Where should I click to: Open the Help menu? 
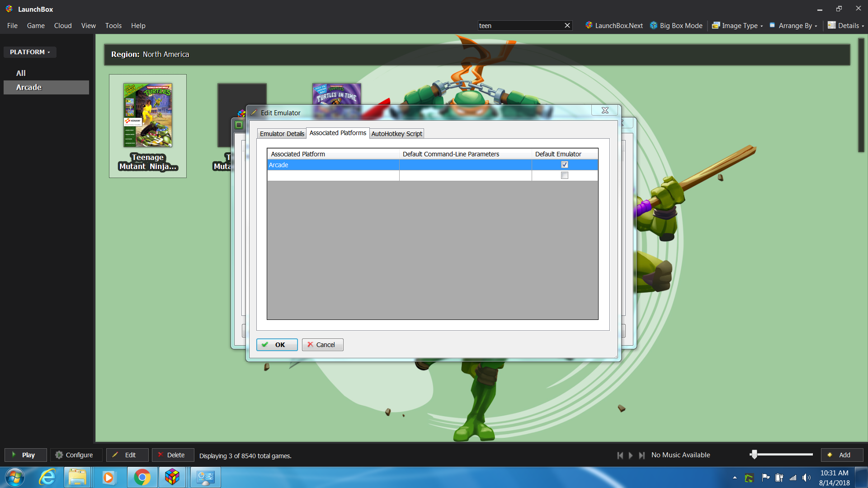tap(138, 26)
